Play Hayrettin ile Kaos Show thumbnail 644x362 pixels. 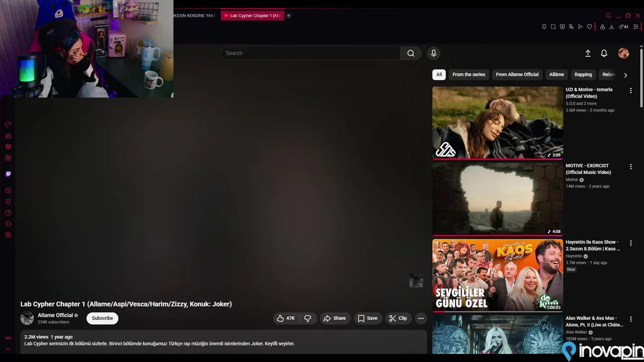(x=498, y=275)
